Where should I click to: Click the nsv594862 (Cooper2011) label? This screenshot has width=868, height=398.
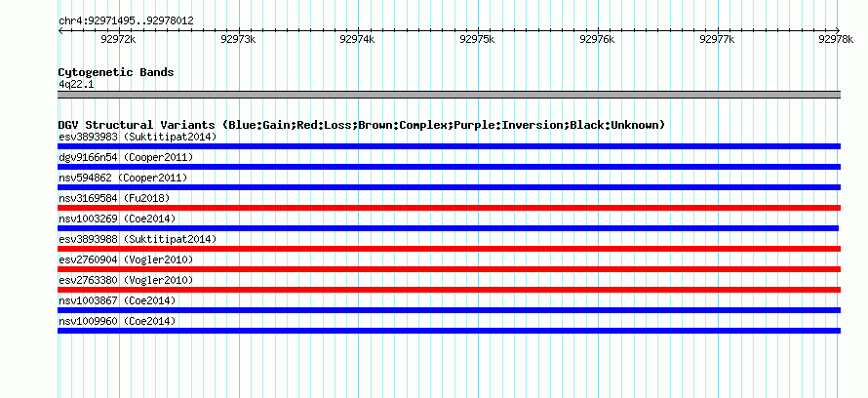123,178
